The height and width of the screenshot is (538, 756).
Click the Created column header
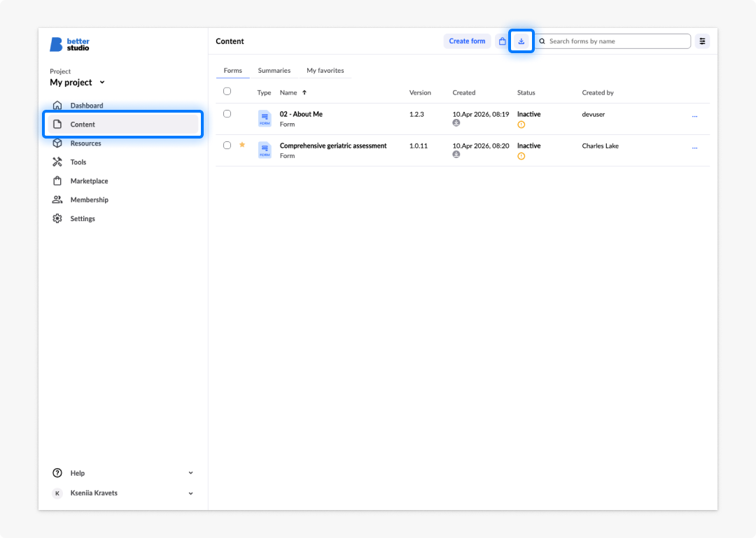(x=464, y=92)
